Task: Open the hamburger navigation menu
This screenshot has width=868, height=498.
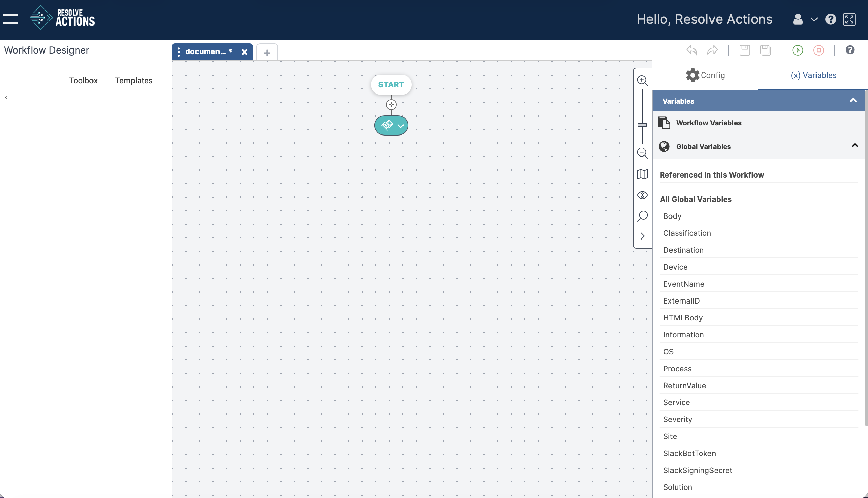Action: 10,19
